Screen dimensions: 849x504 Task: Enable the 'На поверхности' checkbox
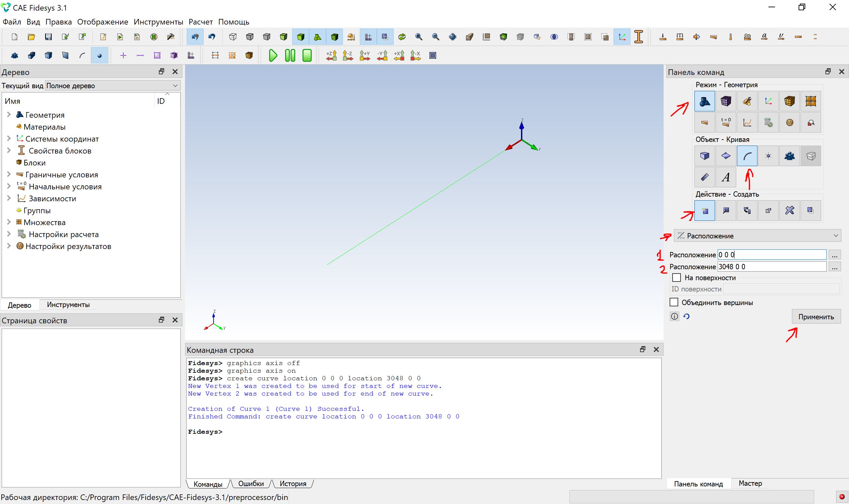tap(677, 278)
